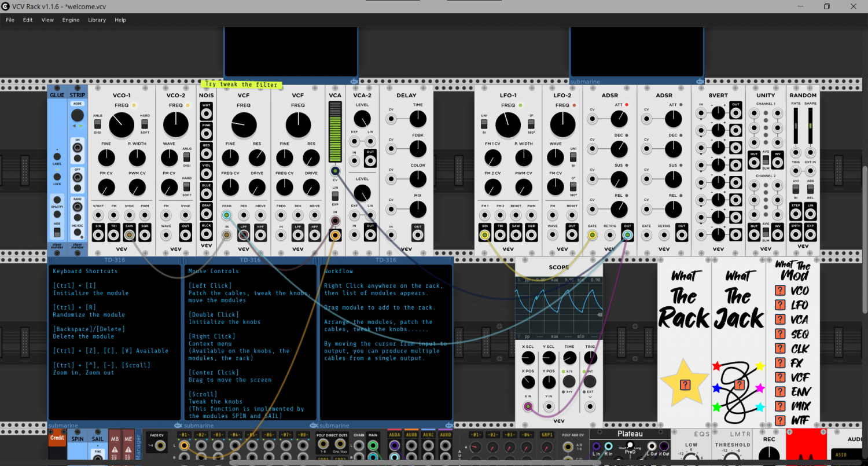868x466 pixels.
Task: Flip the GLUE HIDE switch
Action: point(57,233)
